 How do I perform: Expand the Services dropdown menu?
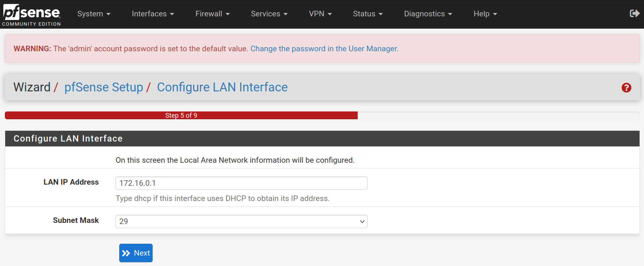[269, 14]
